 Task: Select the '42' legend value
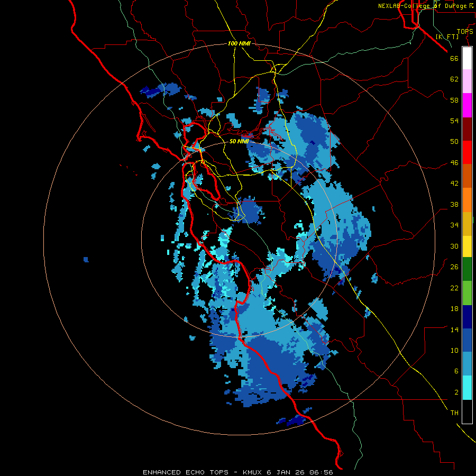(454, 184)
